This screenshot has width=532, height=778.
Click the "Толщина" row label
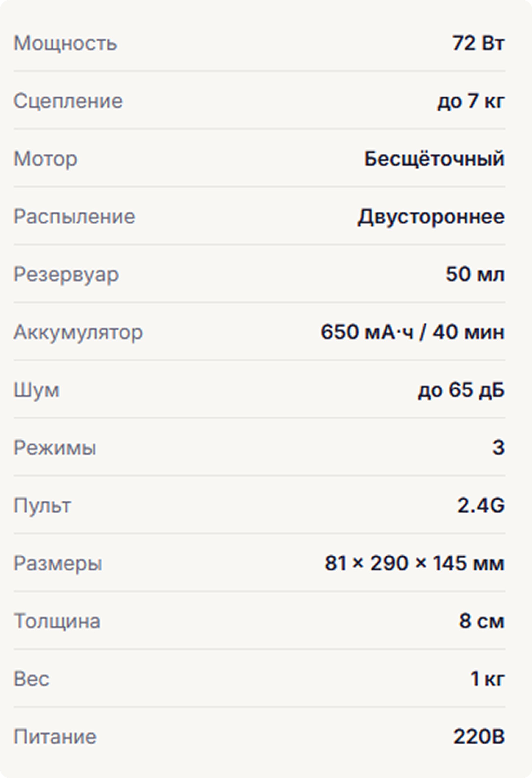[57, 621]
